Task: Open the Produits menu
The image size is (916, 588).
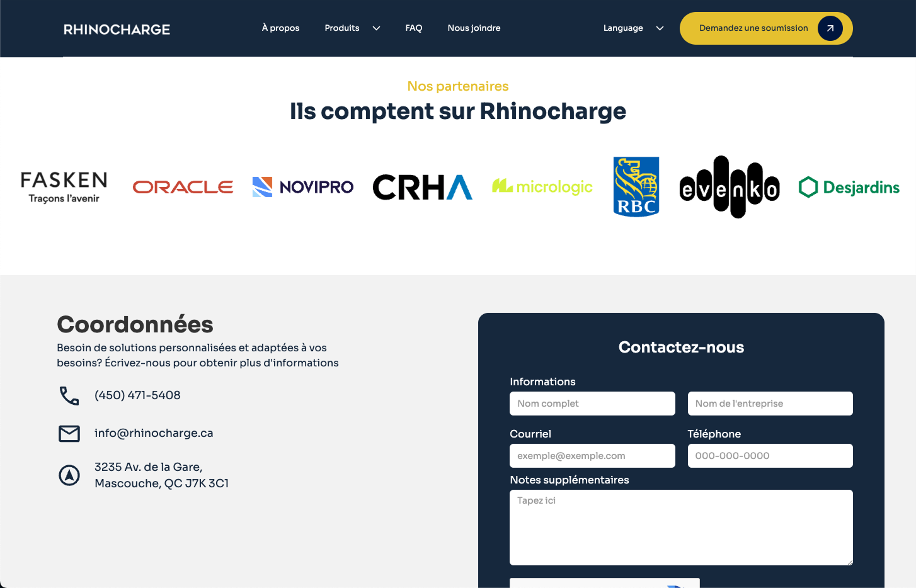Action: 342,28
